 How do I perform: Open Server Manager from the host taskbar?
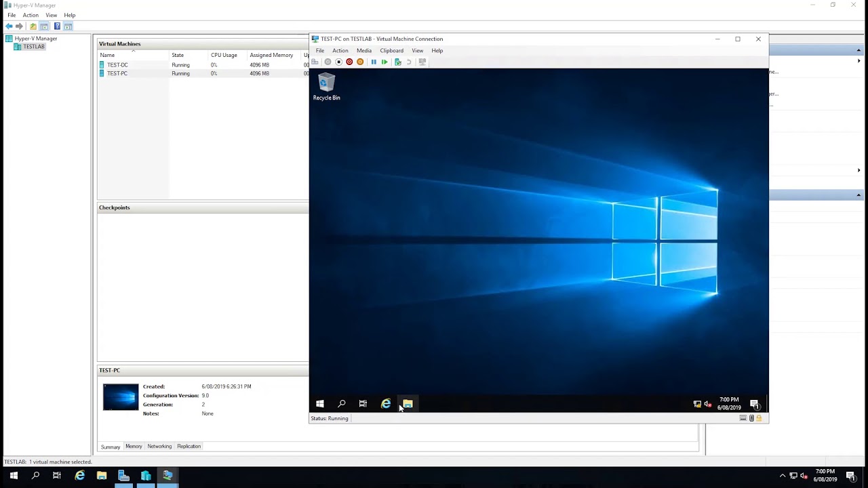123,476
